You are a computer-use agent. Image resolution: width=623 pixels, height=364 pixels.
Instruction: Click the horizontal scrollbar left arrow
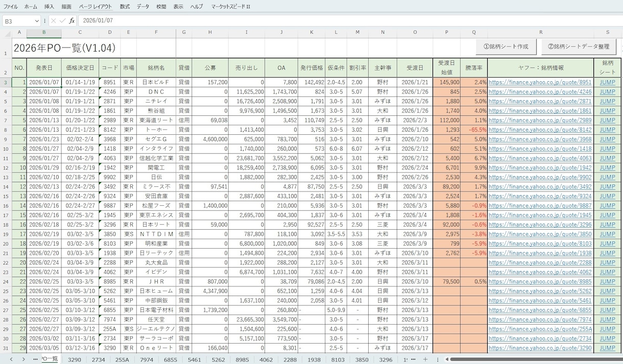pos(447,359)
